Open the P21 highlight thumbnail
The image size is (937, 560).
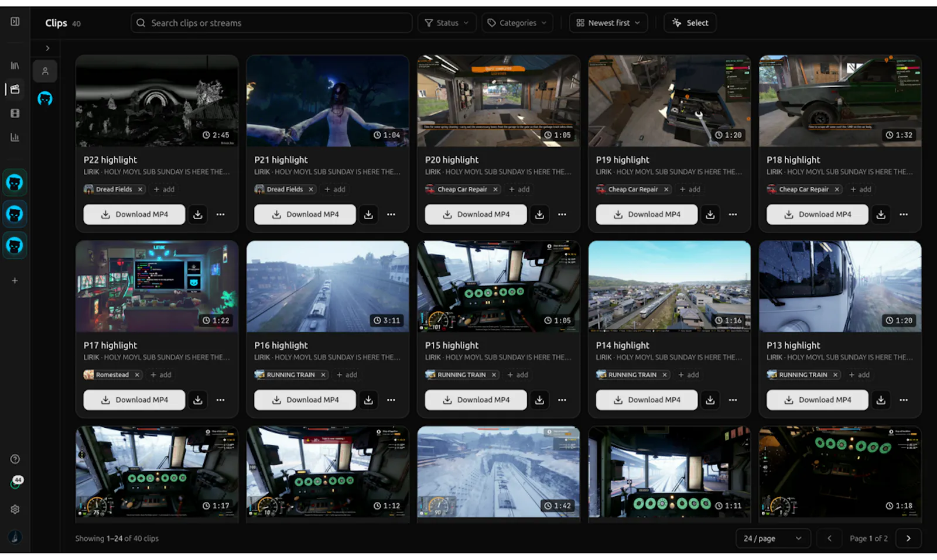tap(328, 101)
